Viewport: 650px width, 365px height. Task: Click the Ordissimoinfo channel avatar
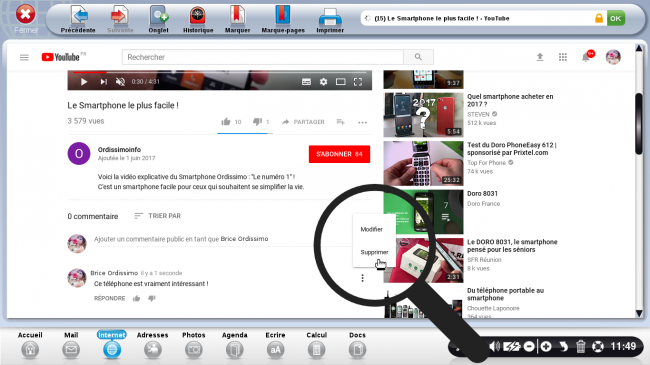tap(79, 153)
